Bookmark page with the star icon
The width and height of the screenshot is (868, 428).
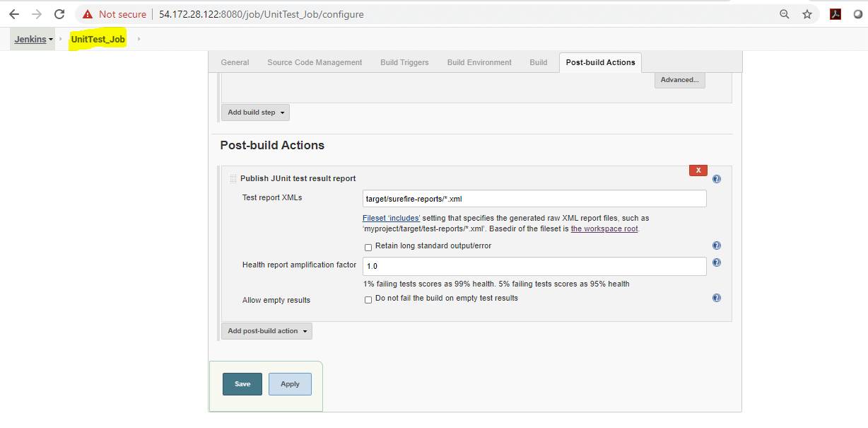(x=807, y=14)
